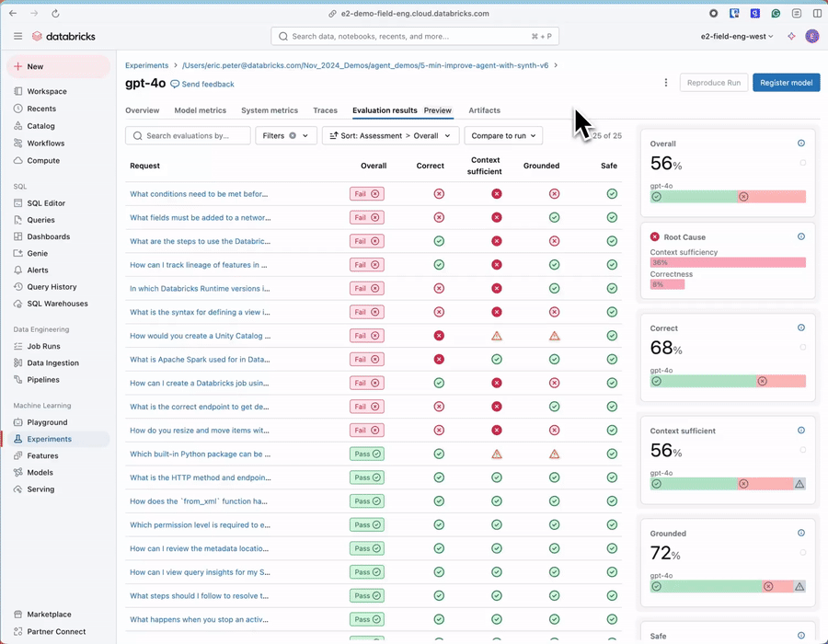Clear the applied Filters with the x icon
828x644 pixels.
pos(293,135)
